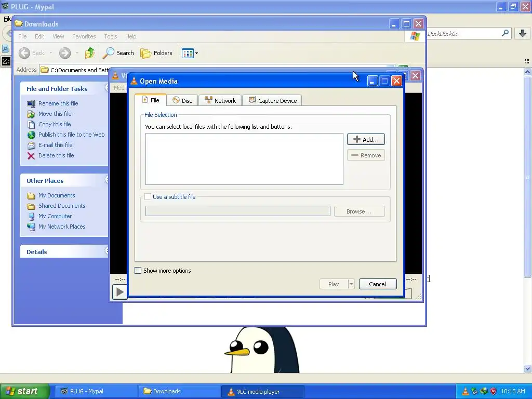Image resolution: width=532 pixels, height=399 pixels.
Task: Open My Documents in Other Places
Action: [56, 195]
